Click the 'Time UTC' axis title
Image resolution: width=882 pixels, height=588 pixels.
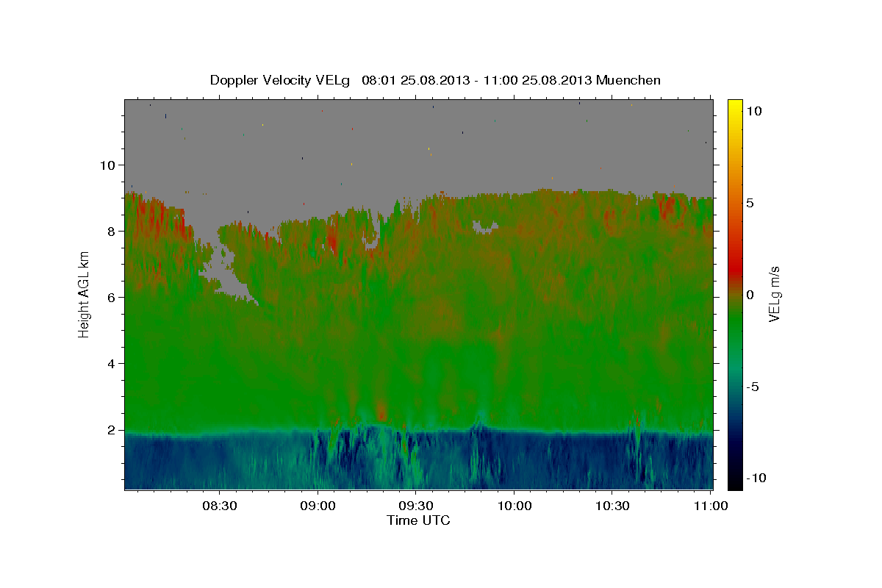(418, 520)
